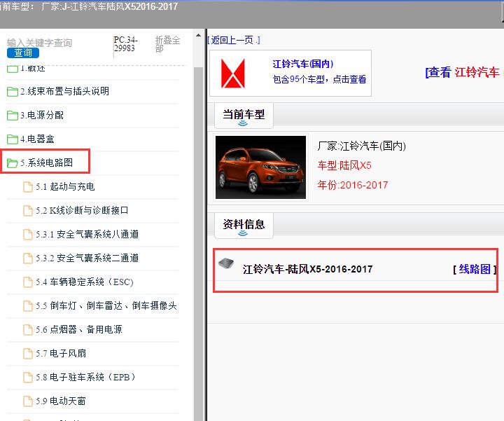This screenshot has height=421, width=504.
Task: Click the gray book icon beside 江铃汽车-陆风X5
Action: [x=226, y=263]
